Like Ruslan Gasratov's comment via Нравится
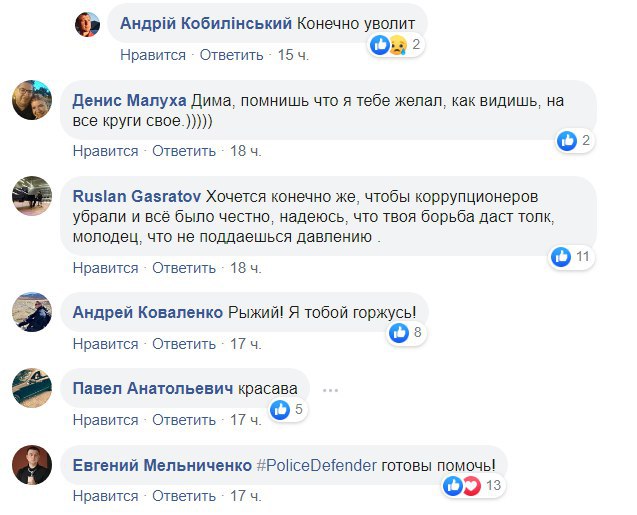This screenshot has width=637, height=515. tap(105, 267)
